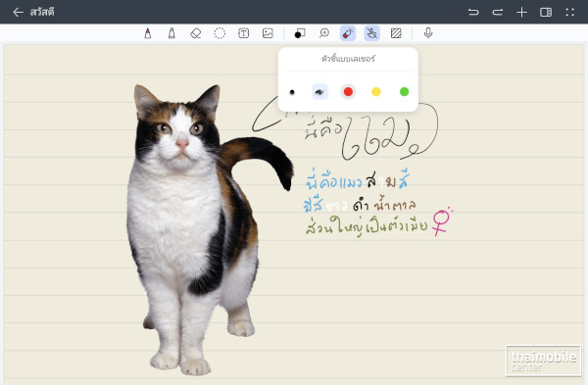Screen dimensions: 588x385
Task: Choose the eraser tool
Action: click(196, 33)
